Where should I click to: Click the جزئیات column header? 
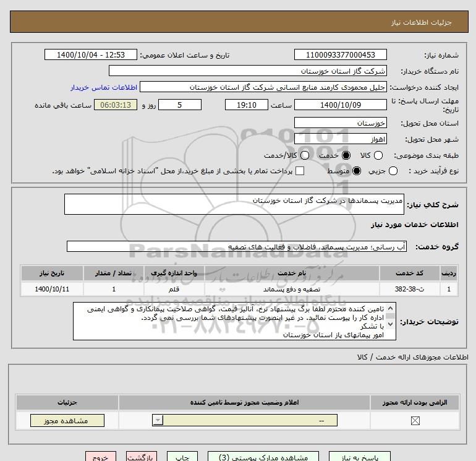point(67,402)
